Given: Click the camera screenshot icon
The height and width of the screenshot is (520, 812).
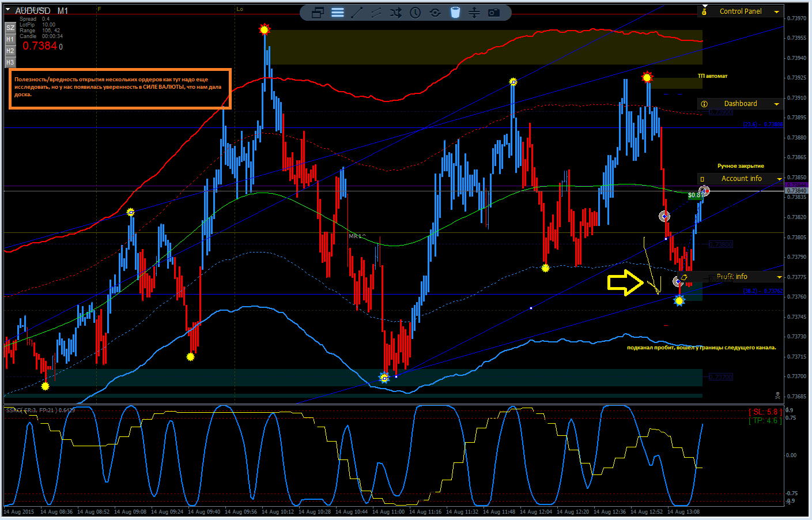Looking at the screenshot, I should [494, 13].
